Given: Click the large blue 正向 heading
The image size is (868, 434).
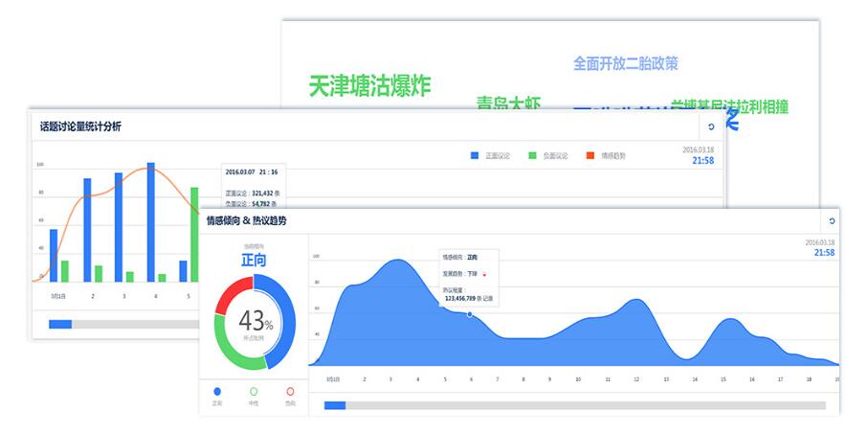Looking at the screenshot, I should (254, 260).
